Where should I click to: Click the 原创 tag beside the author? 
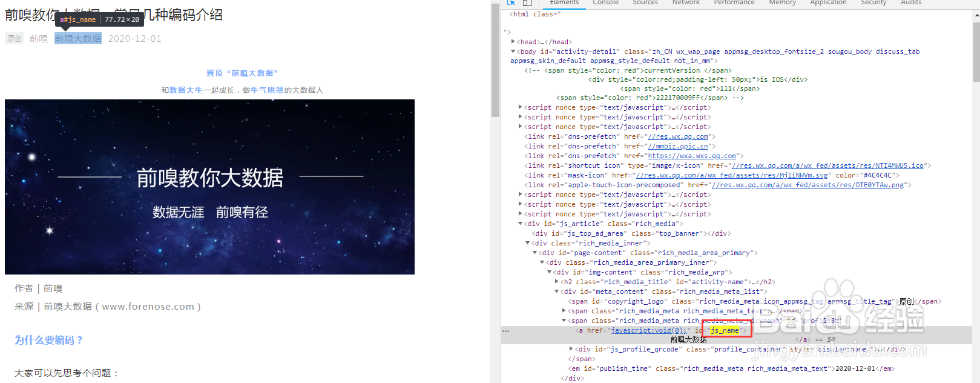pyautogui.click(x=15, y=39)
